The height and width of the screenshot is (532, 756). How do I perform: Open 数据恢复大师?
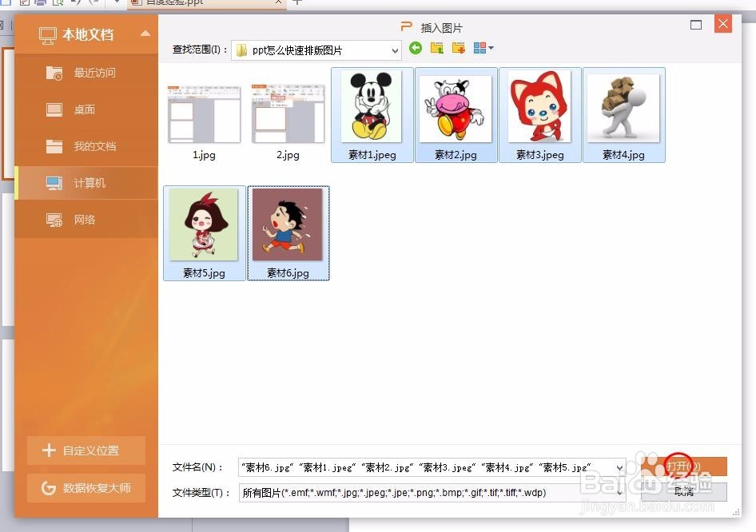pos(86,488)
